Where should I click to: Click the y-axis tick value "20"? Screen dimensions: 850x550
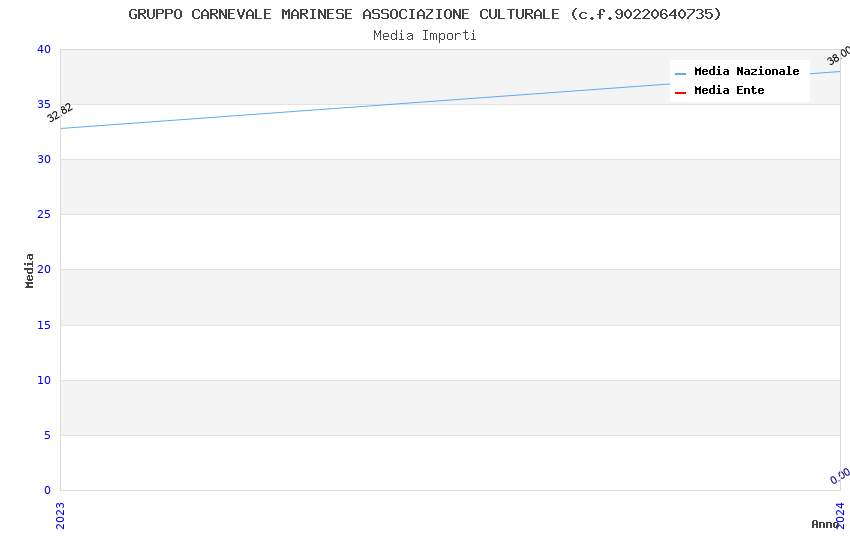(44, 269)
